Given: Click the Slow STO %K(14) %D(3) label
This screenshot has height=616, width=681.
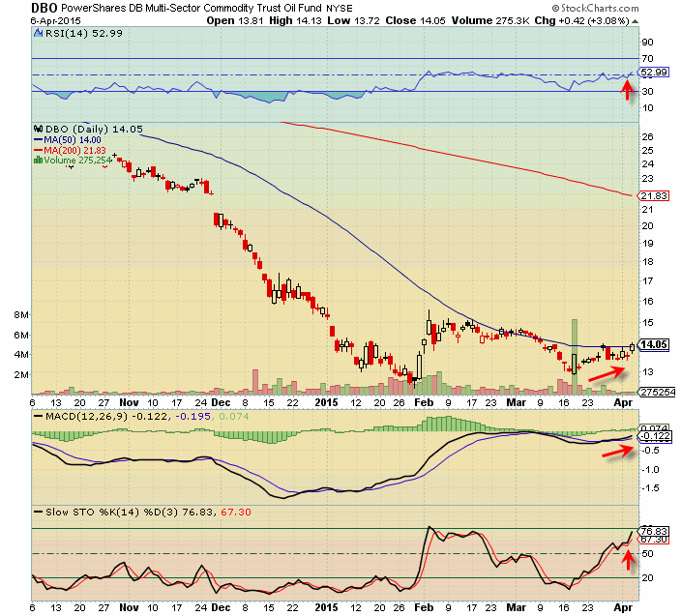Looking at the screenshot, I should click(112, 513).
